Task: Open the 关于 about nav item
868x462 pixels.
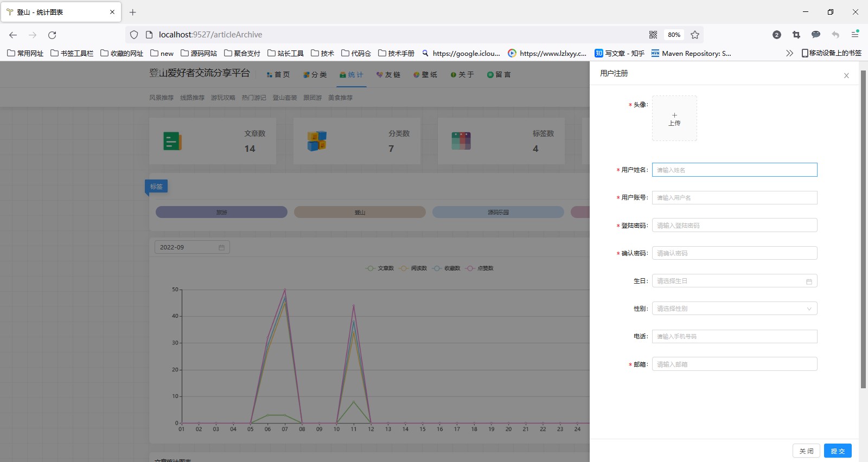Action: pos(462,75)
